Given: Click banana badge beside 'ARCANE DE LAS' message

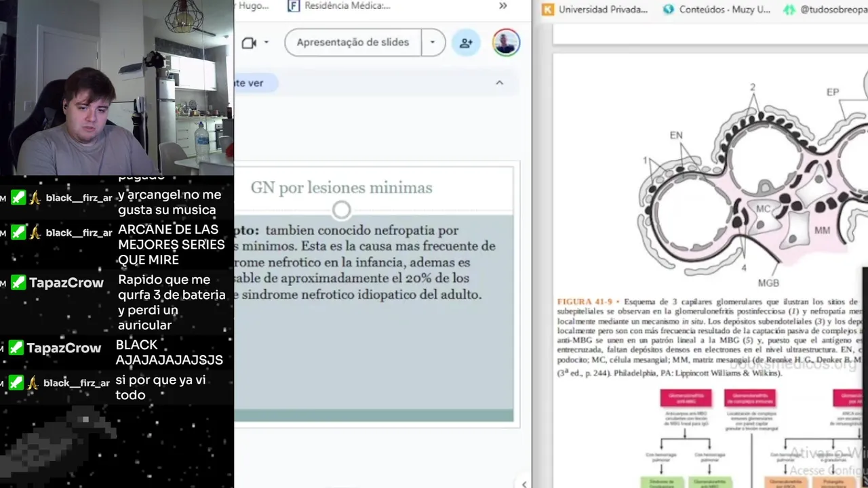Looking at the screenshot, I should click(35, 232).
